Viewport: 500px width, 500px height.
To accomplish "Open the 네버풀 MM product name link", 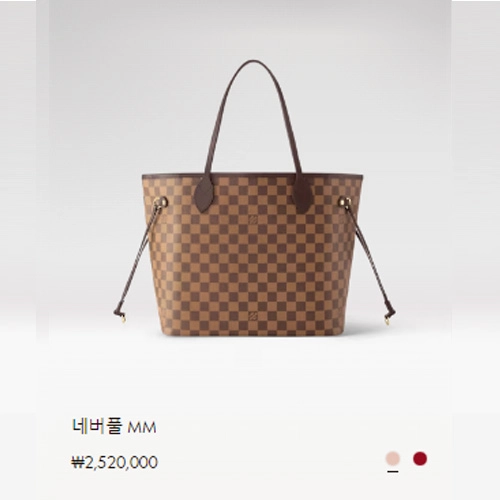I will (114, 427).
